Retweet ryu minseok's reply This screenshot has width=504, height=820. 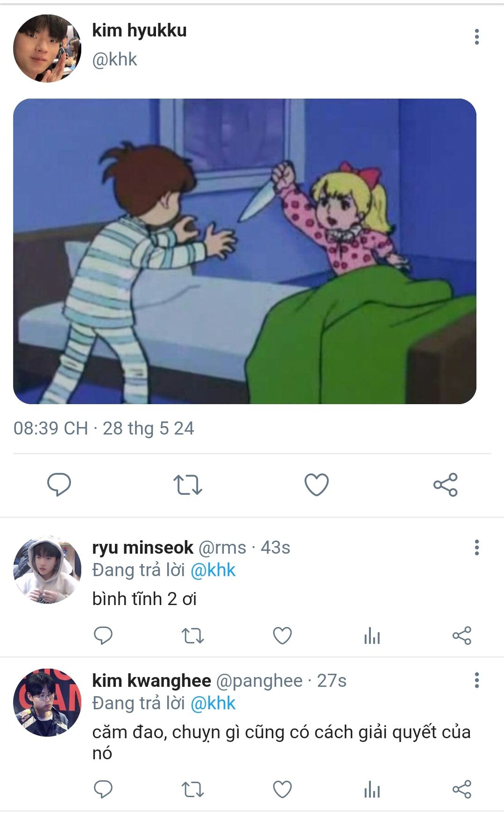point(192,636)
